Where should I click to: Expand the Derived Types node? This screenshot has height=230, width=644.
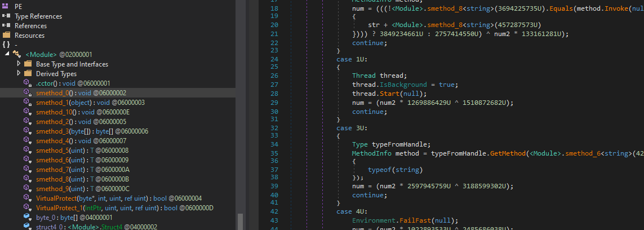pos(19,73)
